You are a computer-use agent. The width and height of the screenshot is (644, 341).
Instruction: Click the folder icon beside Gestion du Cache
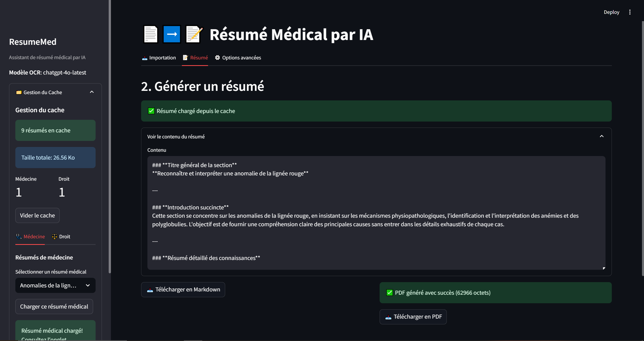pos(19,92)
